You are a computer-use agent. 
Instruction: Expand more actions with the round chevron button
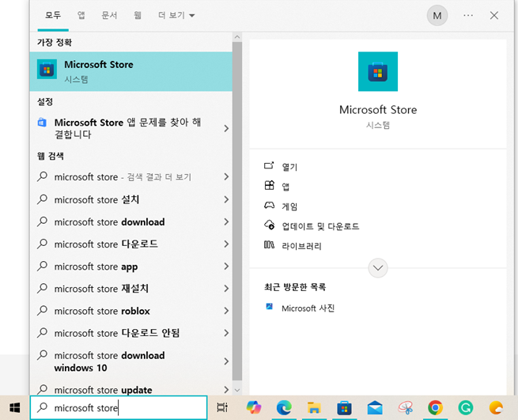click(x=378, y=267)
